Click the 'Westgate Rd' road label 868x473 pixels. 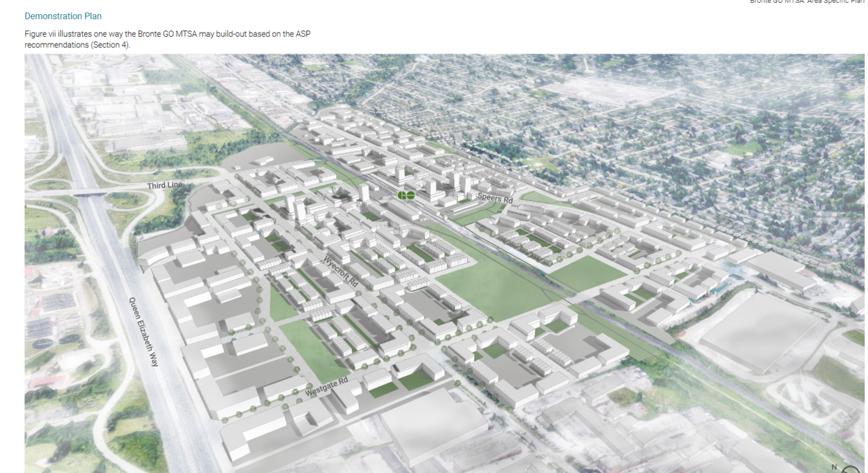[x=326, y=387]
